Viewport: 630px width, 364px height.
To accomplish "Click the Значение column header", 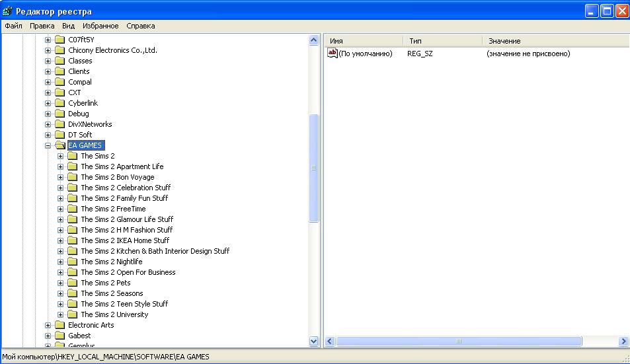I will (x=555, y=41).
